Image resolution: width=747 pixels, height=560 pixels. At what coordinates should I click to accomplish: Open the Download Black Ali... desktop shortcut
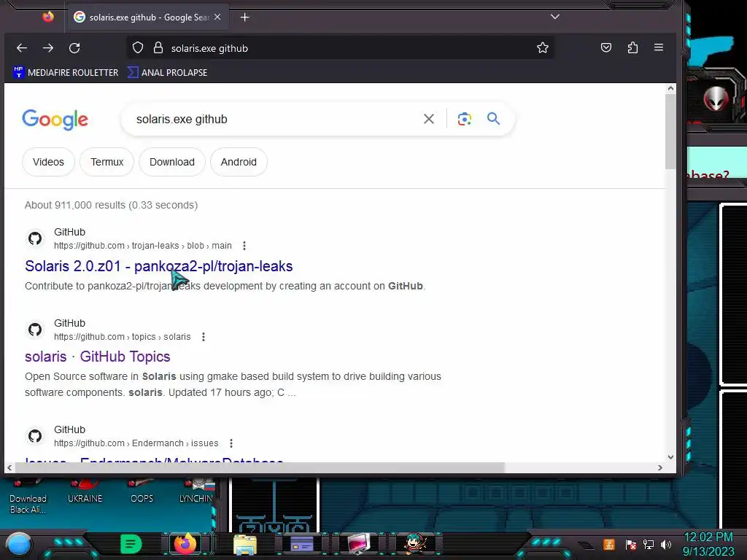(28, 497)
